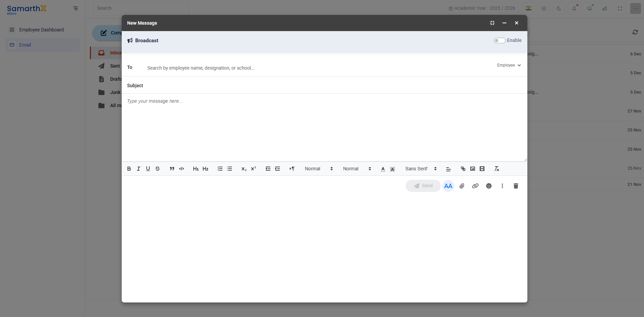Start a numbered ordered list
Viewport: 644px width, 317px height.
click(220, 169)
